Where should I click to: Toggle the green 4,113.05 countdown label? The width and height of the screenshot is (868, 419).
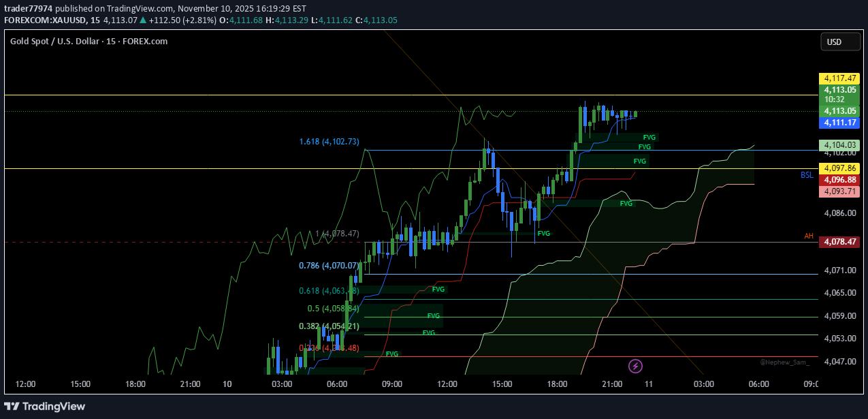[x=838, y=94]
